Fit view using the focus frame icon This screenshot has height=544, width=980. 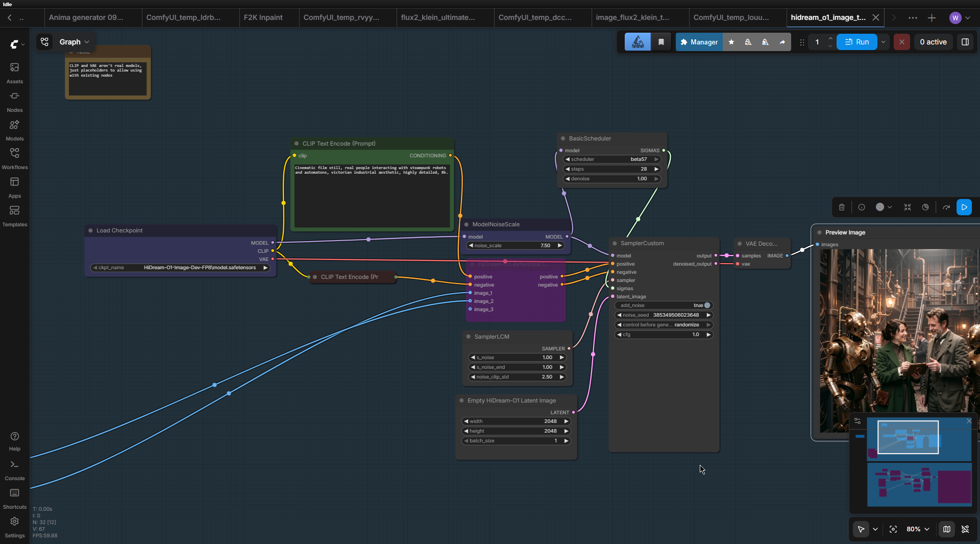click(x=893, y=529)
